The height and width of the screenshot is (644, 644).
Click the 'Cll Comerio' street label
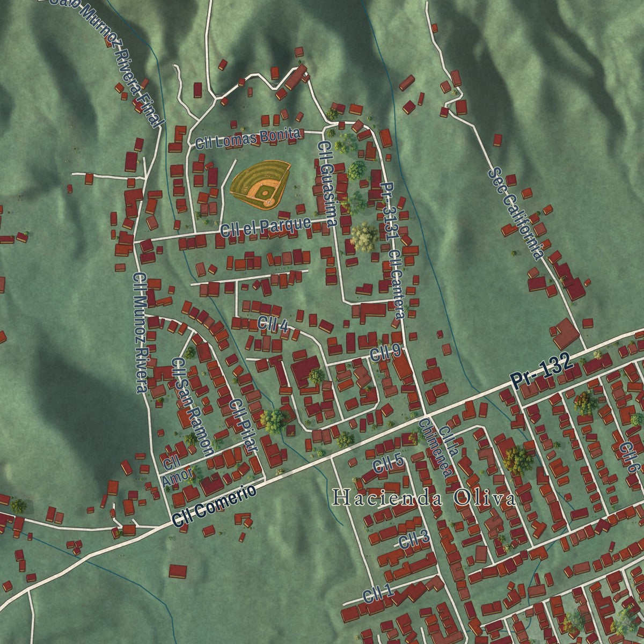(x=214, y=505)
